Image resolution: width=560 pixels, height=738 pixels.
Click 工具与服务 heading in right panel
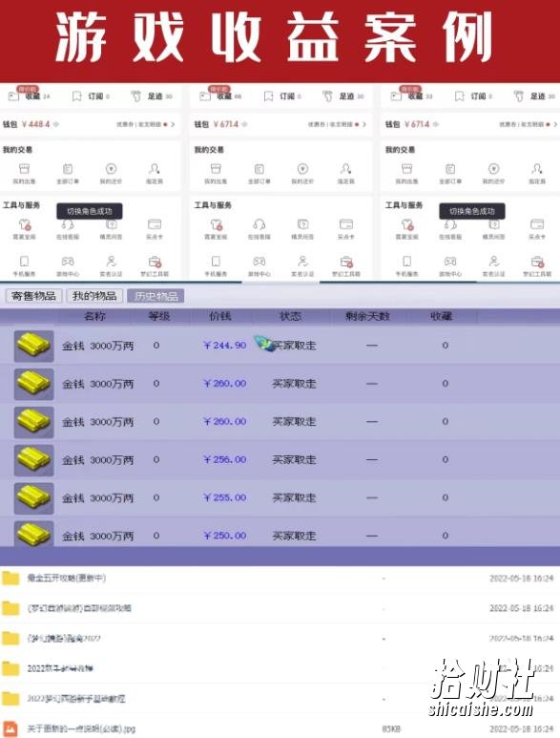(x=404, y=205)
